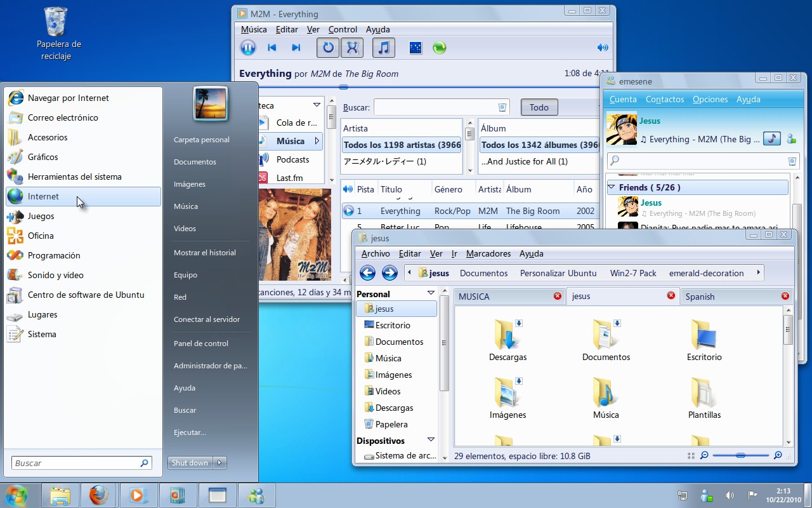Click the Firefox icon on the taskbar
812x508 pixels.
pos(98,495)
